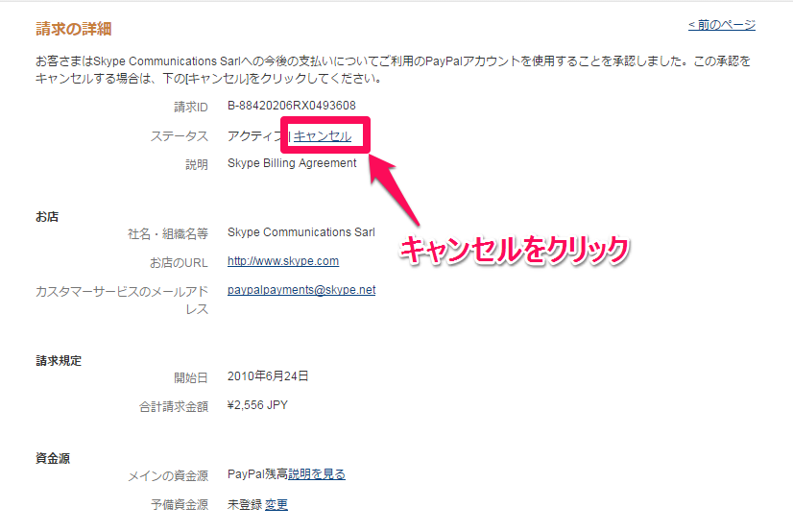
Task: Select the billing ID B-88420206RX0493608
Action: pos(292,106)
